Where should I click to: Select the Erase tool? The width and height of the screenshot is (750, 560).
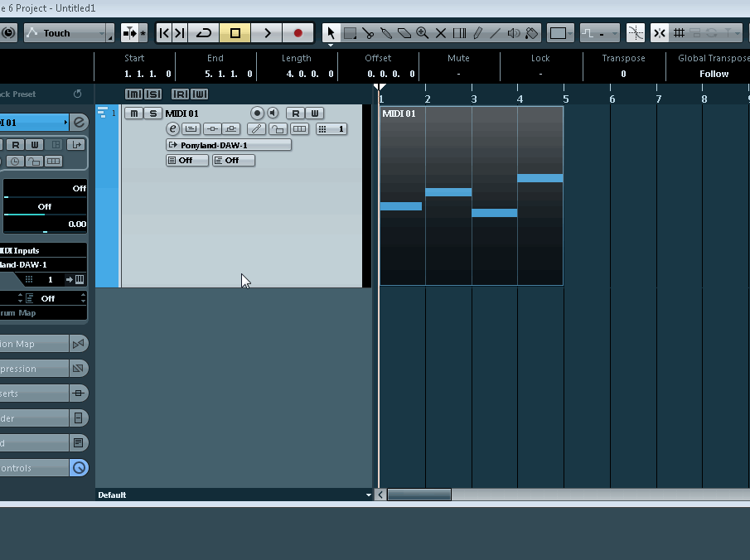[404, 33]
